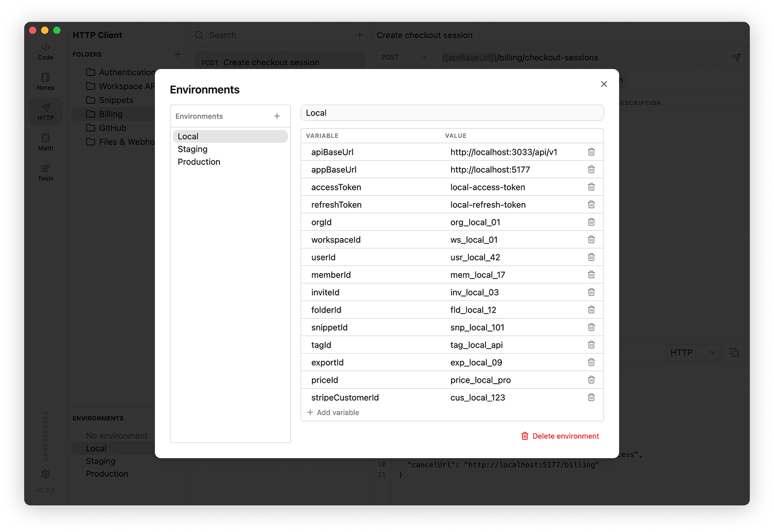Open the GitHub folder in sidebar
774x532 pixels.
(x=112, y=128)
